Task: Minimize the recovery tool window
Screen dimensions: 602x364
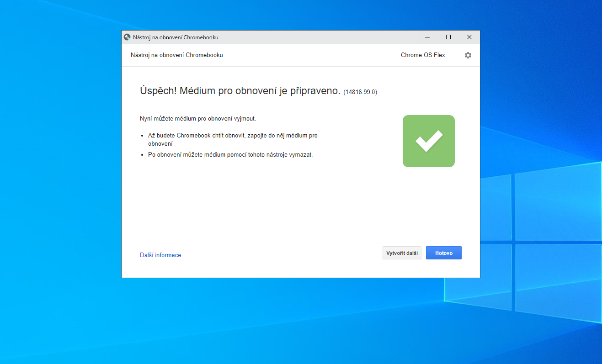Action: [427, 37]
